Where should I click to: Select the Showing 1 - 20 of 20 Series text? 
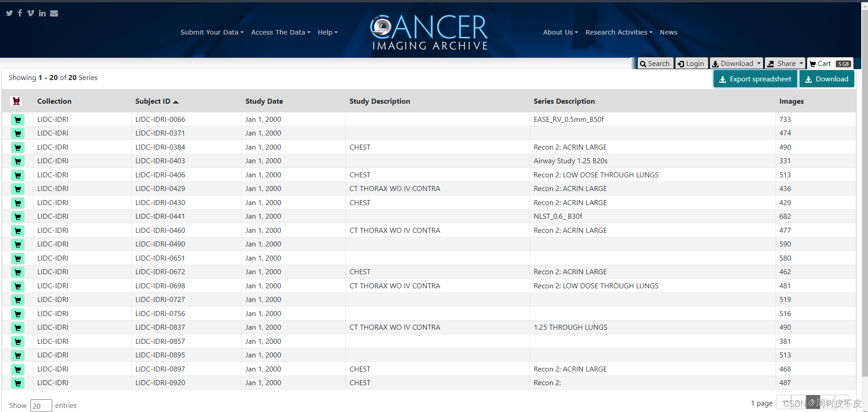pos(53,78)
